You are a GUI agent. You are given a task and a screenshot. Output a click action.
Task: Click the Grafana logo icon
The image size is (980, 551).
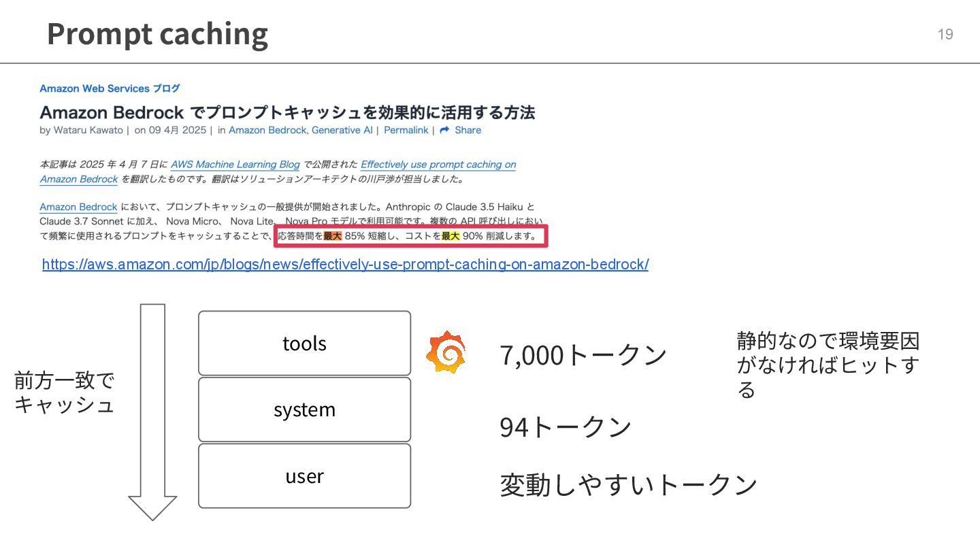click(x=446, y=352)
